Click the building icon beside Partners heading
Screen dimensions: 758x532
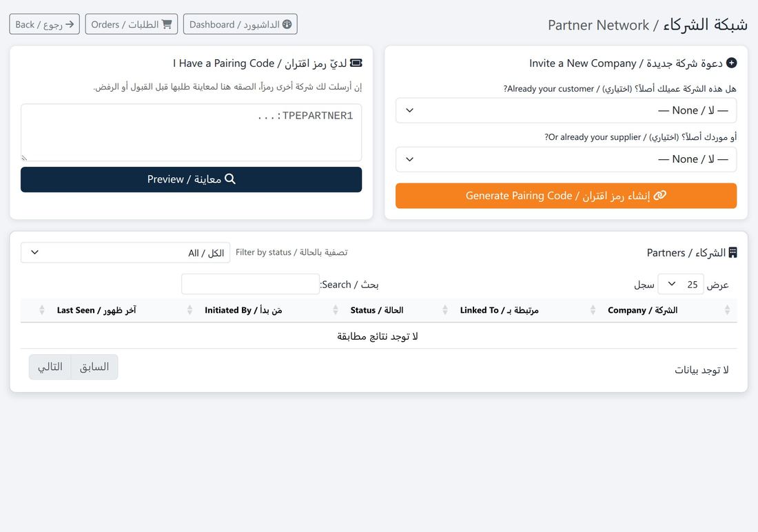click(733, 252)
